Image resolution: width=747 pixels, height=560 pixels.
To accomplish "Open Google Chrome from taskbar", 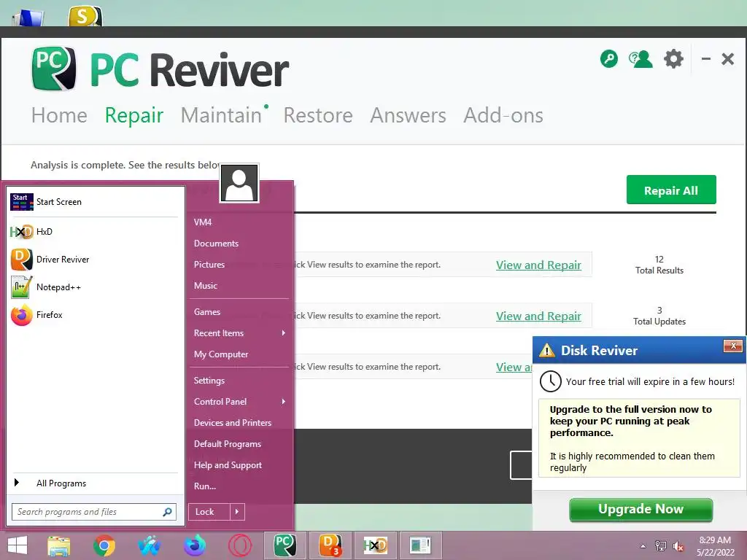I will click(104, 545).
